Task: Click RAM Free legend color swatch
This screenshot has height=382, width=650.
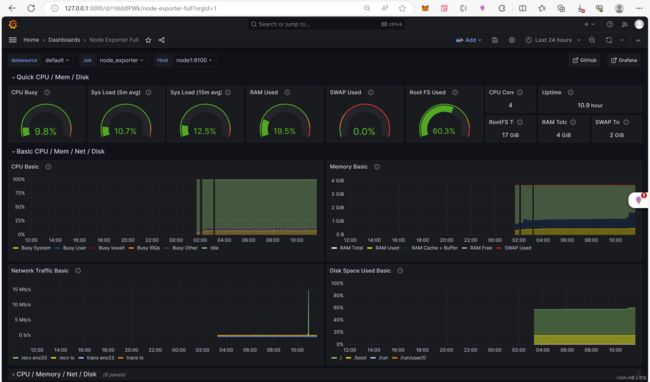Action: [464, 248]
